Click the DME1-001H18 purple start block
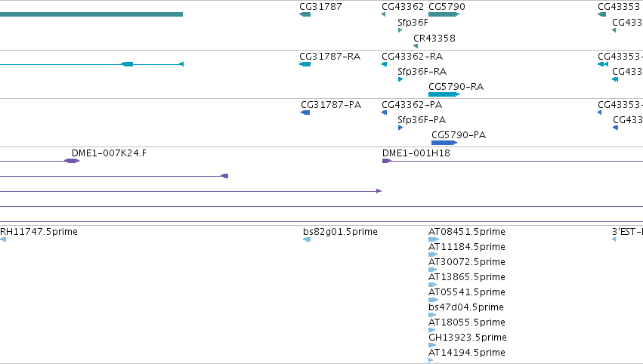 point(386,161)
